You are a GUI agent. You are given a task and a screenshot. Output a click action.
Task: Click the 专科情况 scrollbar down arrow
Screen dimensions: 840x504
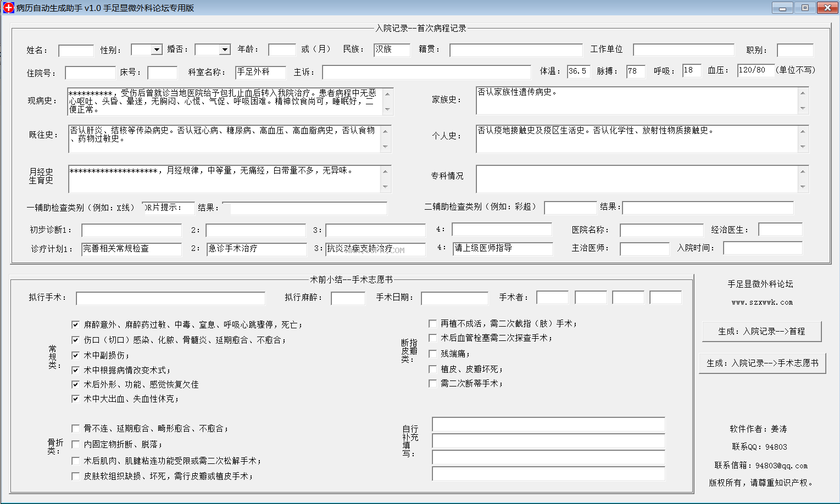click(803, 187)
